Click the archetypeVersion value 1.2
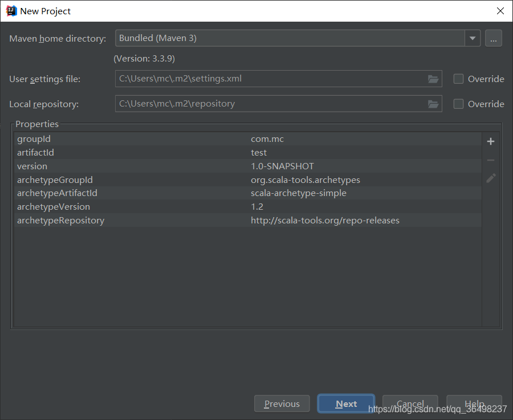The height and width of the screenshot is (420, 513). (x=257, y=207)
